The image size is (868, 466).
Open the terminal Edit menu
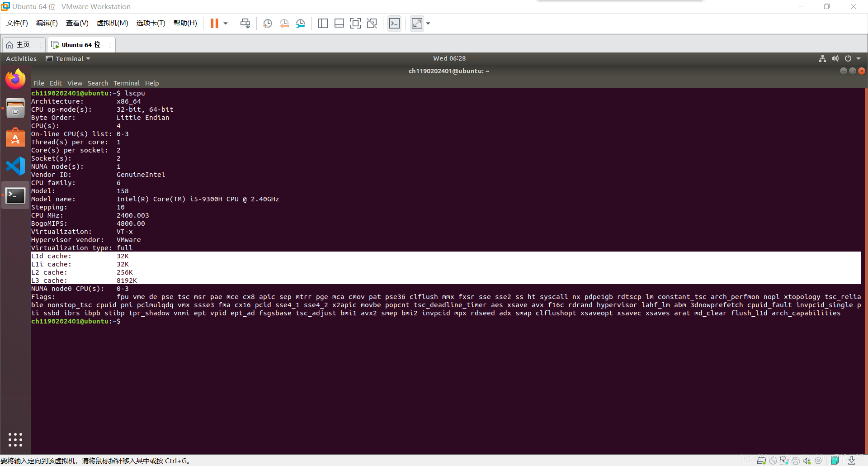pyautogui.click(x=56, y=83)
